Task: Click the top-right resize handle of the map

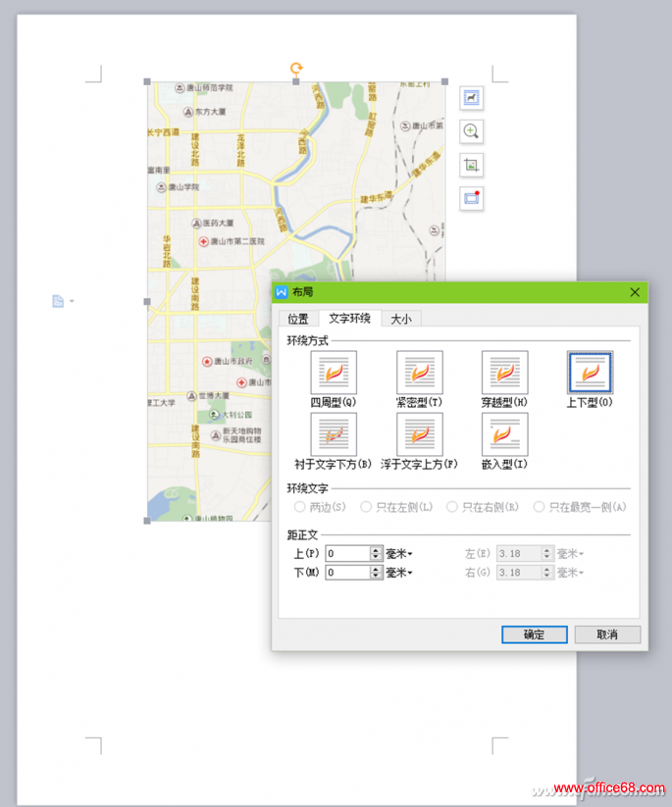Action: click(445, 81)
